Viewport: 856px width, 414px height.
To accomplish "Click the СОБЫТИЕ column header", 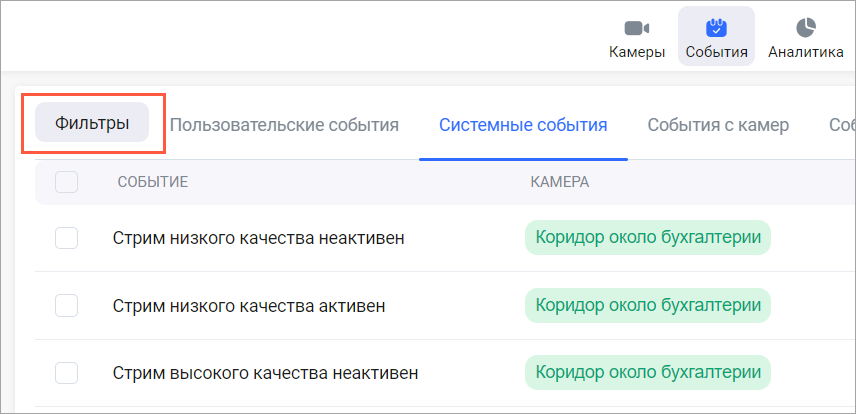I will [x=153, y=182].
